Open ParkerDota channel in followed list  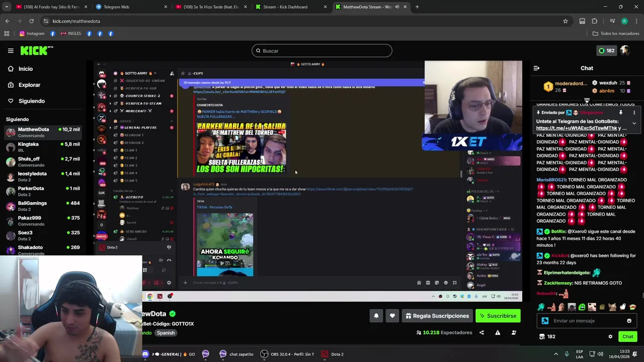coord(43,191)
